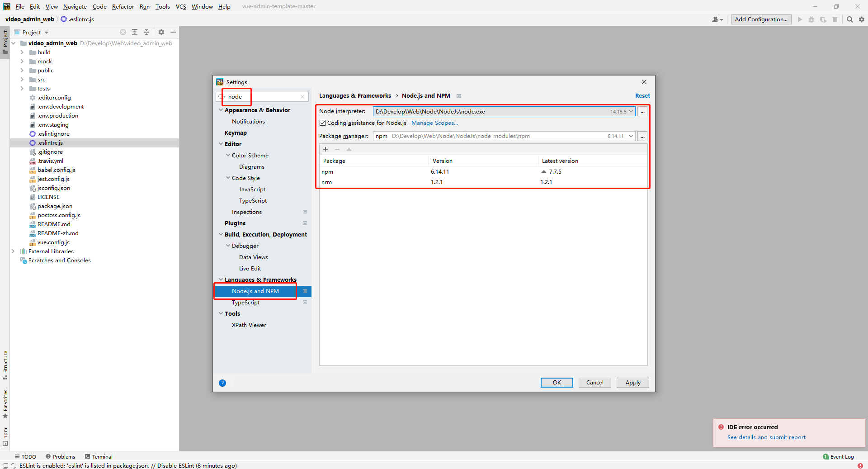Open the Tools menu
Screen dimensions: 868x469
(x=162, y=6)
